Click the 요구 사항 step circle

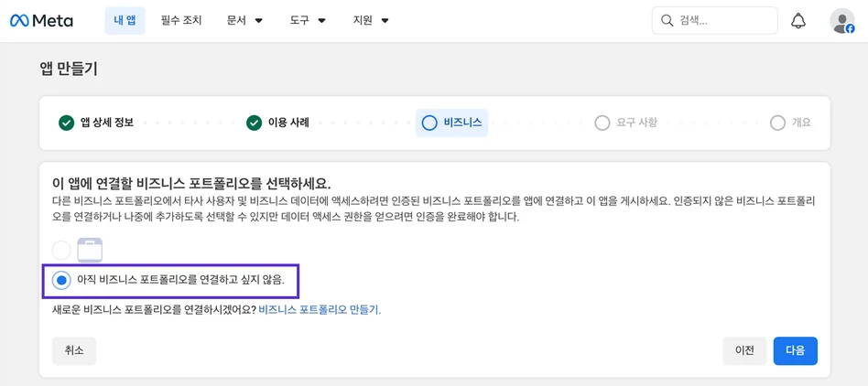602,123
